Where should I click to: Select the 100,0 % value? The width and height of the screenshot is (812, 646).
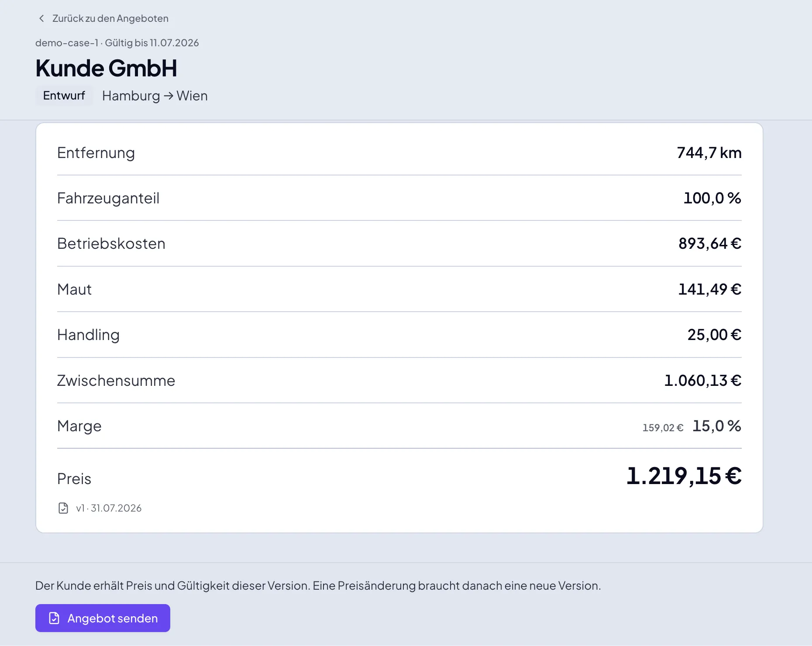[x=712, y=198]
